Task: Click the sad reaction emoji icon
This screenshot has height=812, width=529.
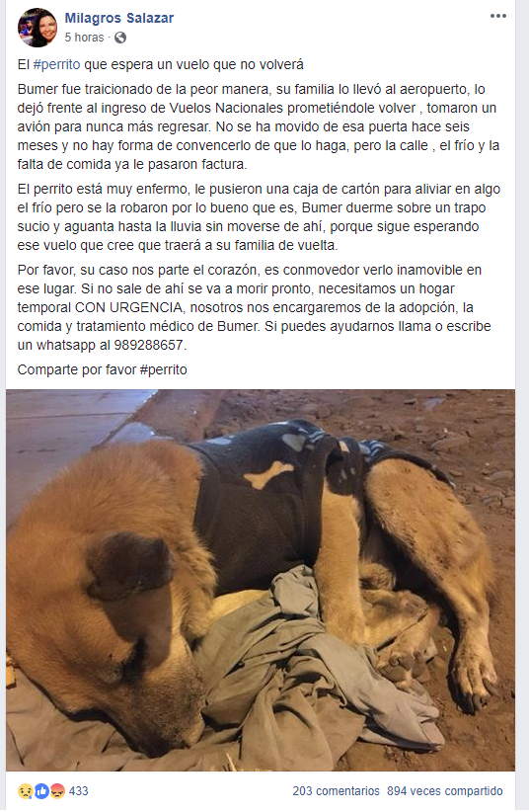Action: [x=26, y=791]
